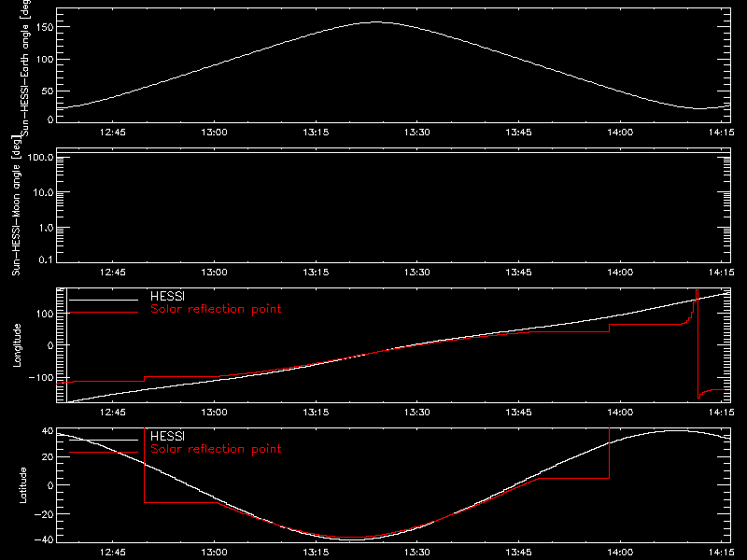Screen dimensions: 747x560
Task: Click the 0.1 tick on Moon angle axis
Action: coord(46,259)
